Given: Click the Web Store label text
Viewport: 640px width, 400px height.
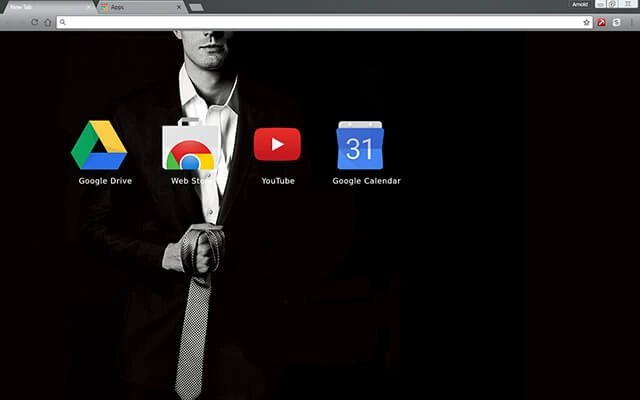Looking at the screenshot, I should coord(191,181).
